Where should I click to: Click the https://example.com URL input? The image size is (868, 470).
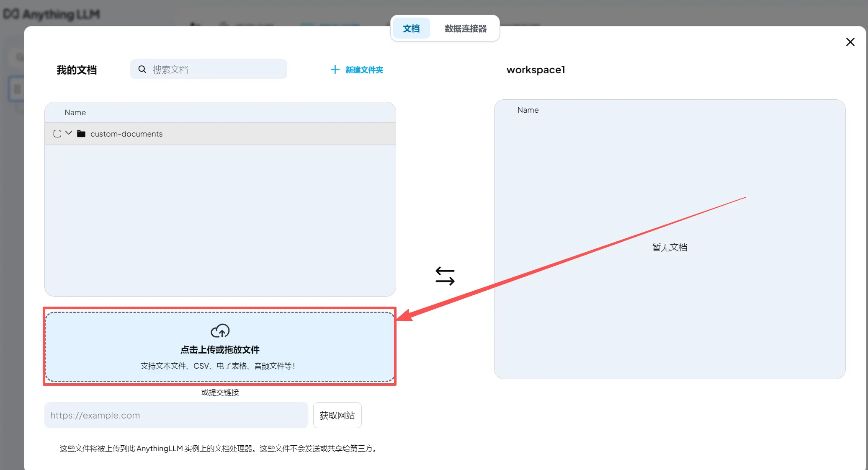(x=176, y=415)
